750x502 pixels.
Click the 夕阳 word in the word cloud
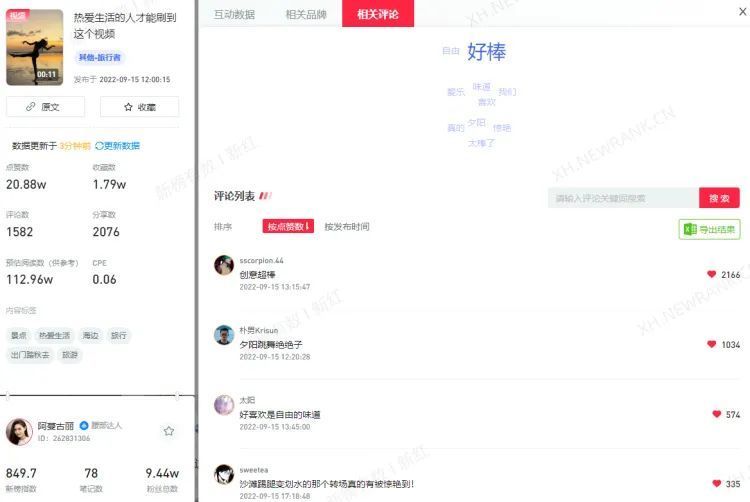coord(476,123)
